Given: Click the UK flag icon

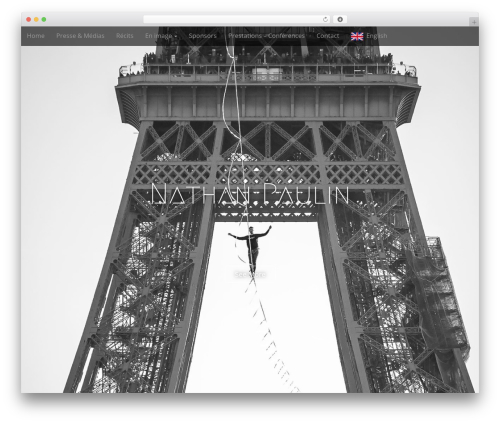Looking at the screenshot, I should pos(357,36).
